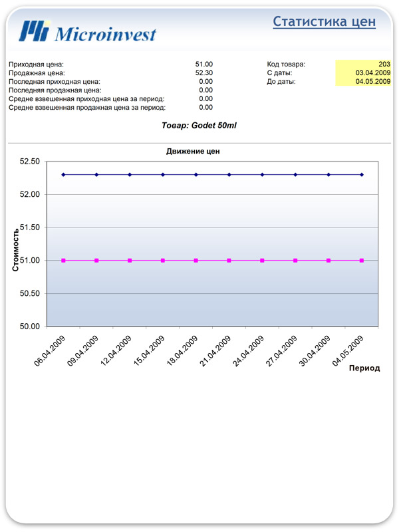Click blue sale price point at 06.04.2009
The height and width of the screenshot is (532, 399).
click(64, 175)
